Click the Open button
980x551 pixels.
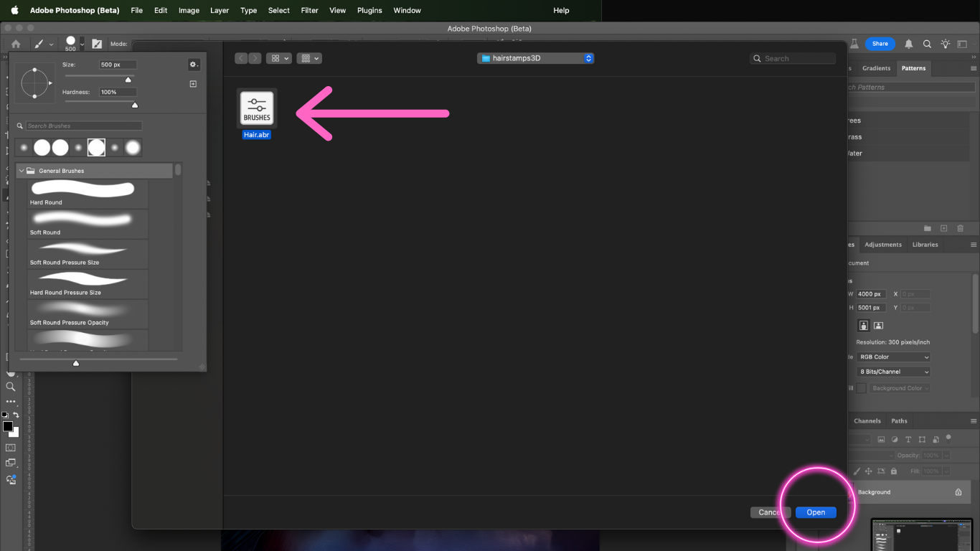click(816, 512)
